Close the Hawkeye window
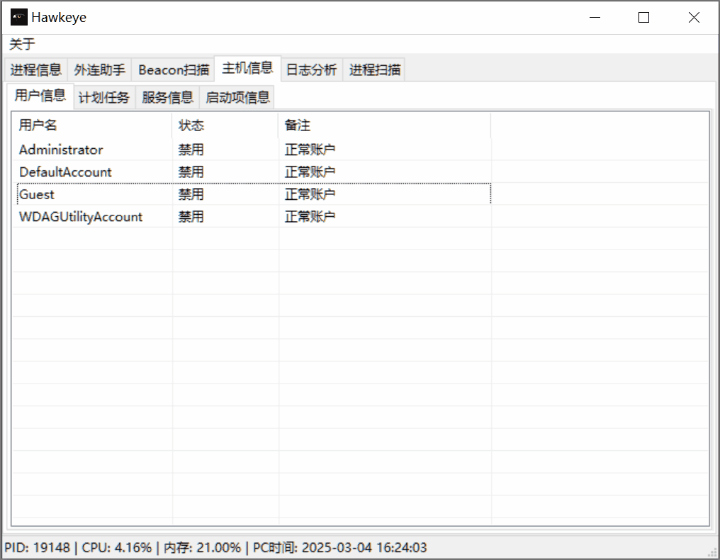 pyautogui.click(x=694, y=17)
